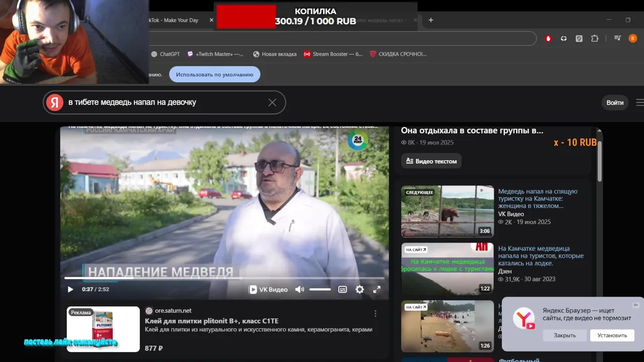Viewport: 644px width, 362px height.
Task: Clear the Yandex search query
Action: tap(272, 103)
